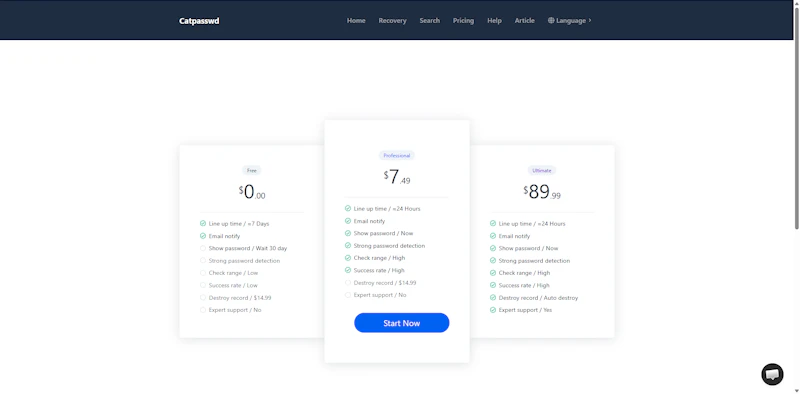Click 'Check range / Low' text

point(233,273)
